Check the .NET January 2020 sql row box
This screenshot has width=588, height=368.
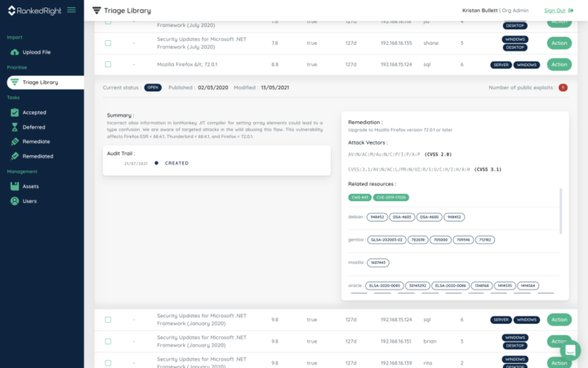click(x=108, y=320)
